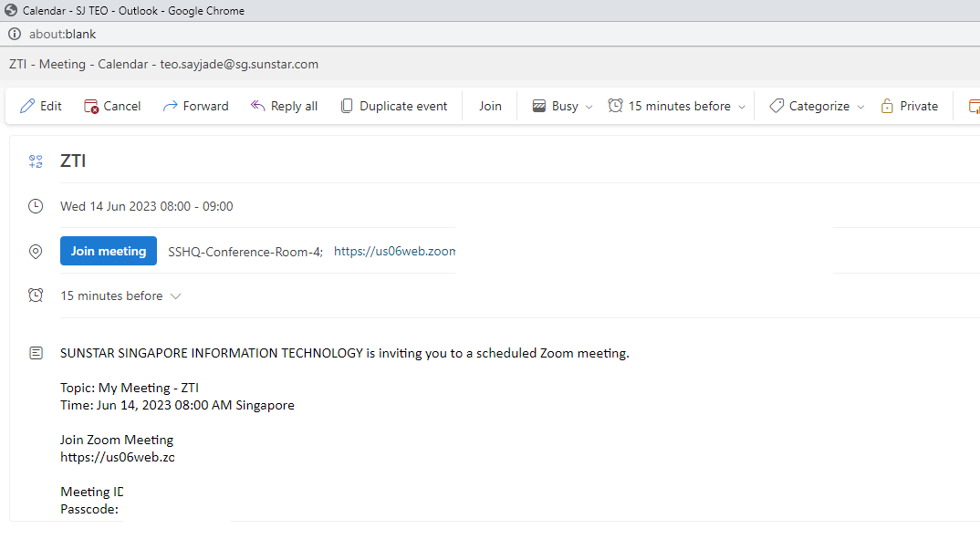The image size is (980, 560).
Task: Click the Forward arrow icon
Action: pos(170,106)
